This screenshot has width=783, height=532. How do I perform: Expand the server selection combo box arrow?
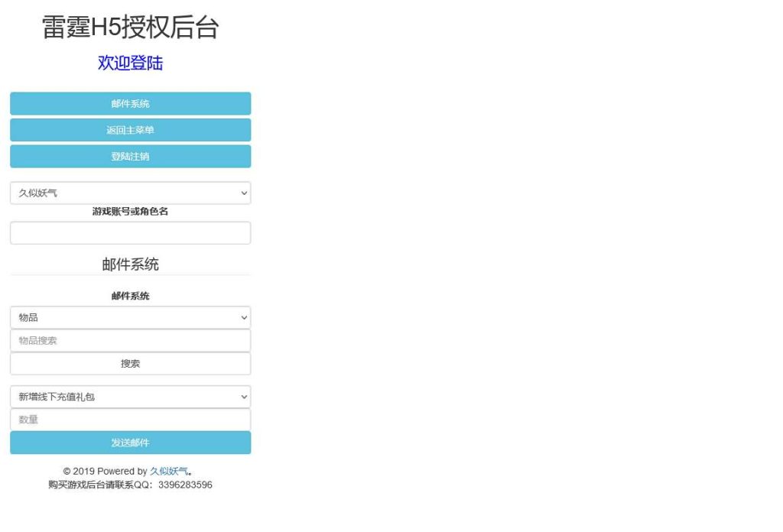coord(244,193)
